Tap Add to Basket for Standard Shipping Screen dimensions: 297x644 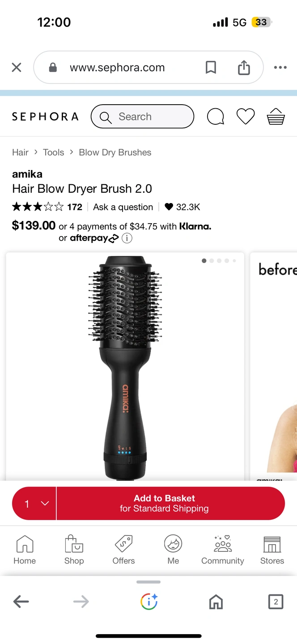point(171,504)
